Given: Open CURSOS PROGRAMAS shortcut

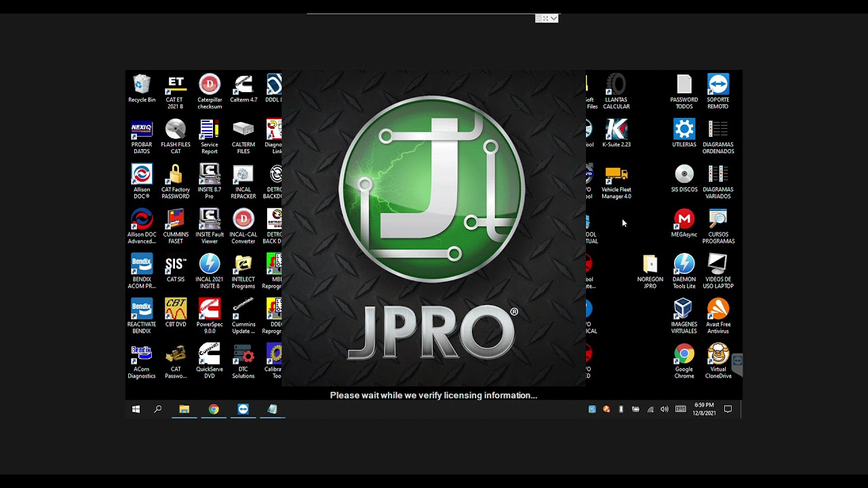Looking at the screenshot, I should click(x=718, y=226).
